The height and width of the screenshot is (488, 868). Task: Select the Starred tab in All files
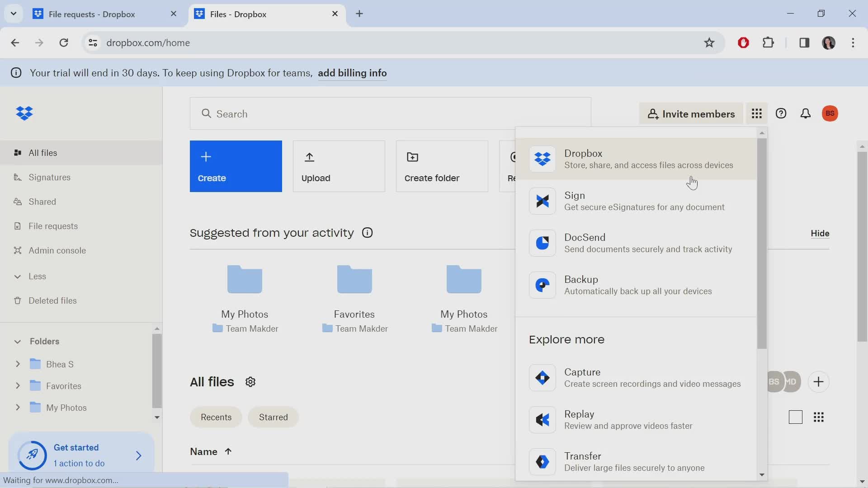pyautogui.click(x=273, y=417)
